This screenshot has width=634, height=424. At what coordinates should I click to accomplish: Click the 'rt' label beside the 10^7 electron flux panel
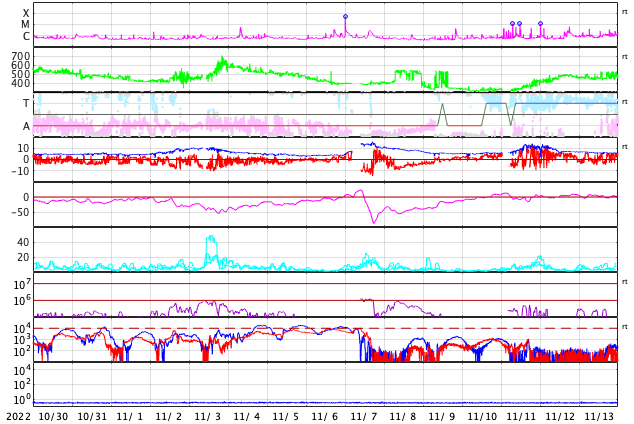pyautogui.click(x=624, y=281)
